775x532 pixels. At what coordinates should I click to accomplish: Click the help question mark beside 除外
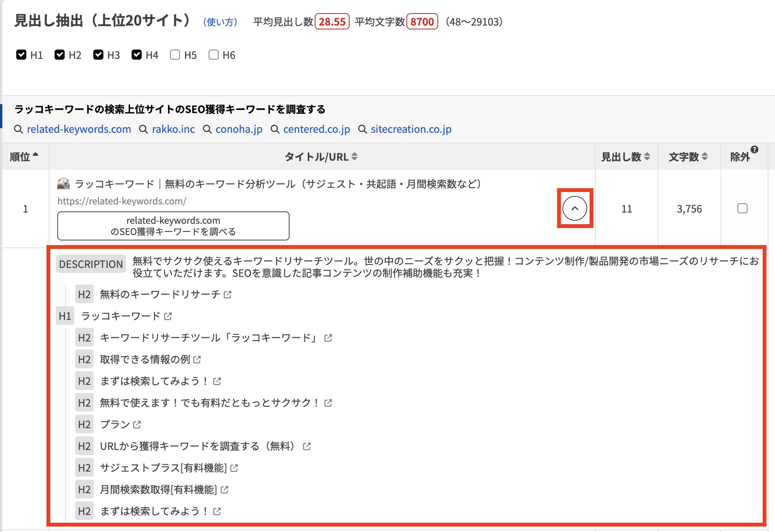[754, 149]
